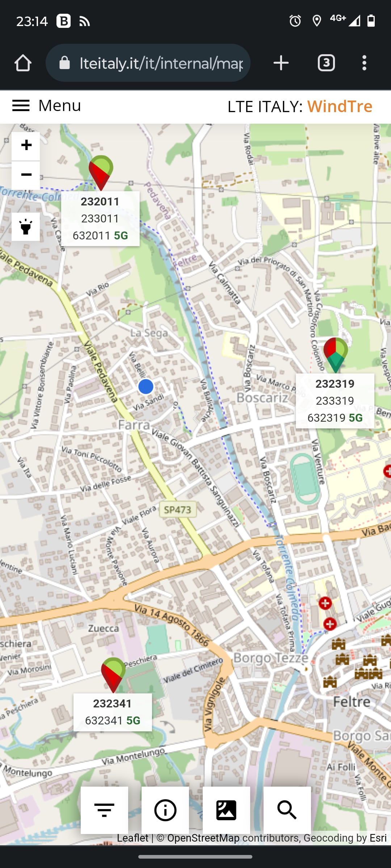
Task: Zoom out the map with minus button
Action: [x=26, y=175]
